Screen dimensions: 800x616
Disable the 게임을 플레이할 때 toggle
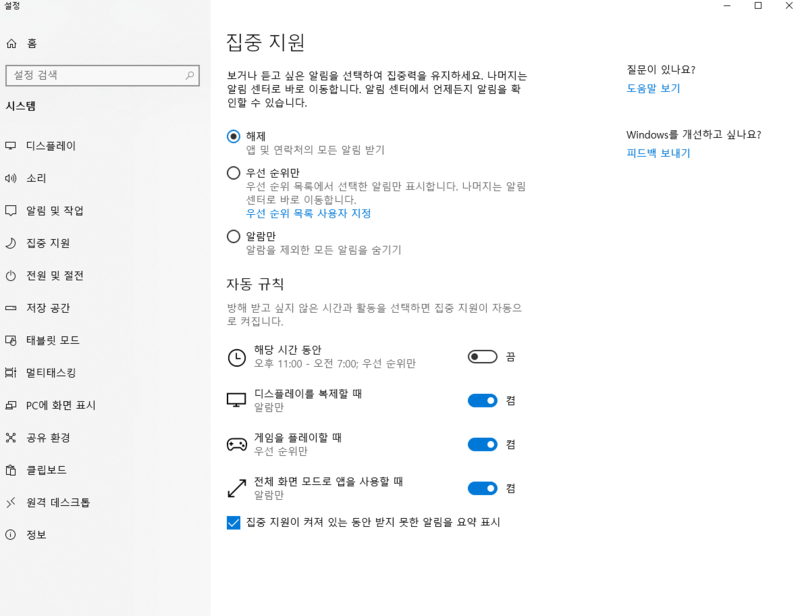click(482, 445)
